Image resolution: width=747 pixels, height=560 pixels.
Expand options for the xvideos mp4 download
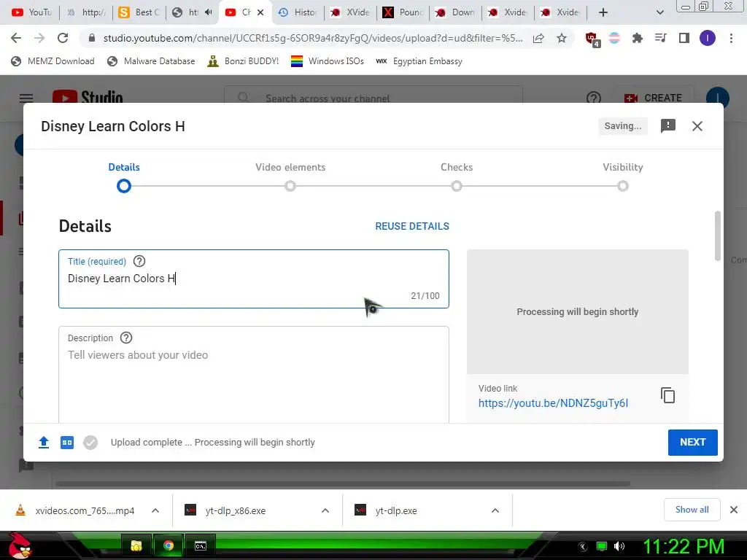(155, 510)
